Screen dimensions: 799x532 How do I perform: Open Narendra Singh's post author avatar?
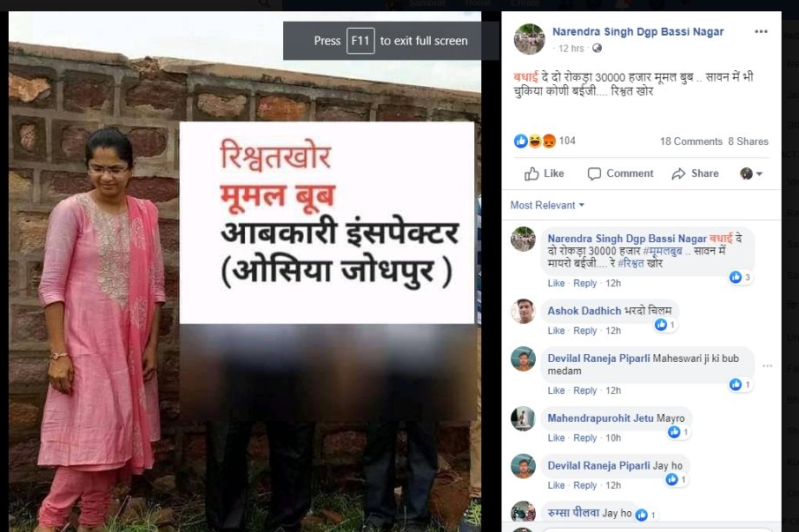[x=529, y=39]
